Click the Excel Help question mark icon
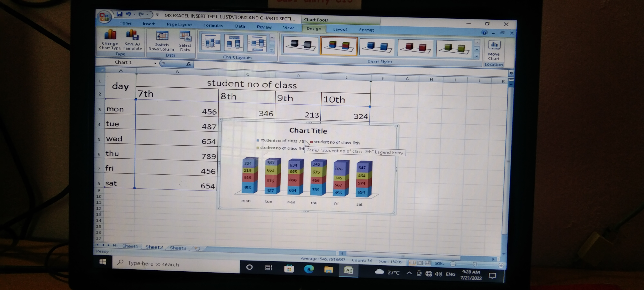 [x=484, y=33]
